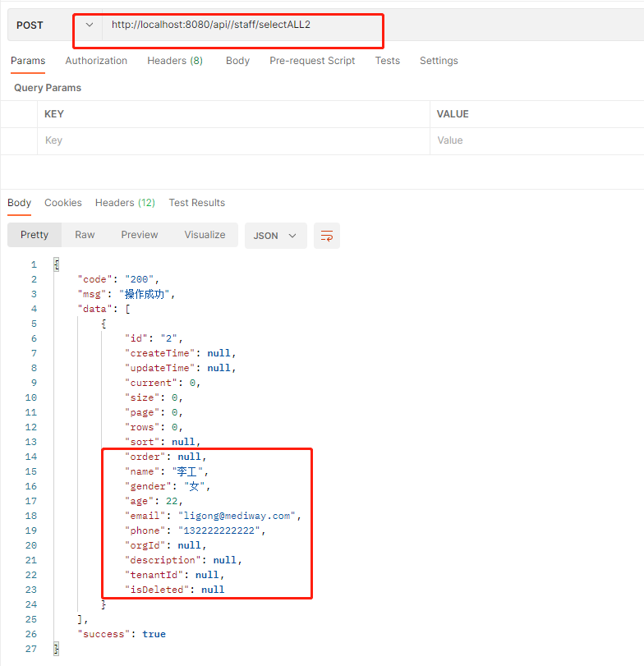
Task: Expand the JSON format dropdown
Action: tap(275, 236)
